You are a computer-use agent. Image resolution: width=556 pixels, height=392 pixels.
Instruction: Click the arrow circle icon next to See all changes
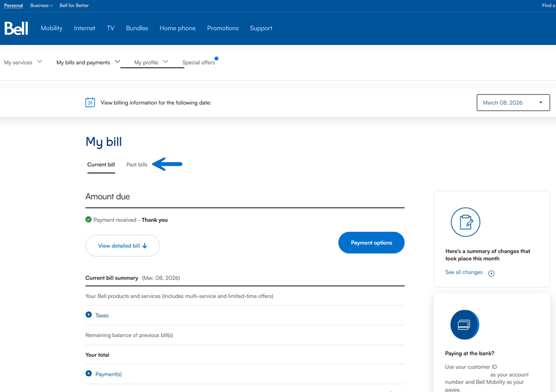pyautogui.click(x=491, y=273)
